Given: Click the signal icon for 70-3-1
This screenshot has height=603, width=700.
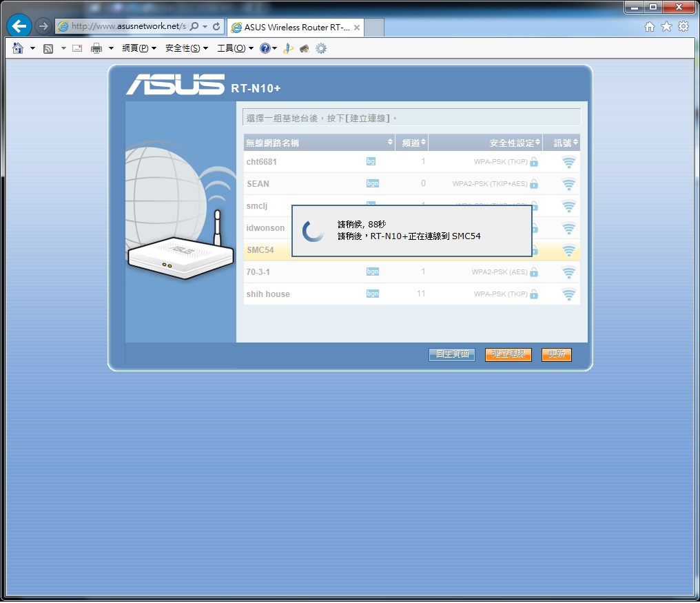Looking at the screenshot, I should coord(568,272).
